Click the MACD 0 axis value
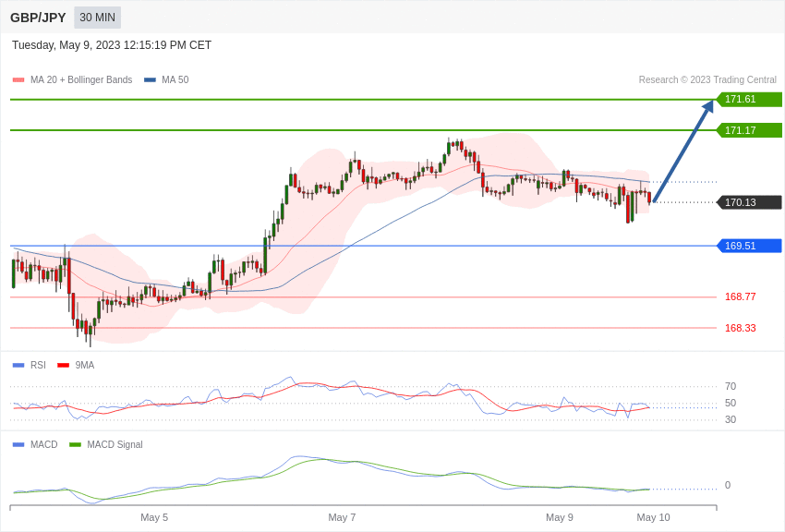 click(728, 485)
